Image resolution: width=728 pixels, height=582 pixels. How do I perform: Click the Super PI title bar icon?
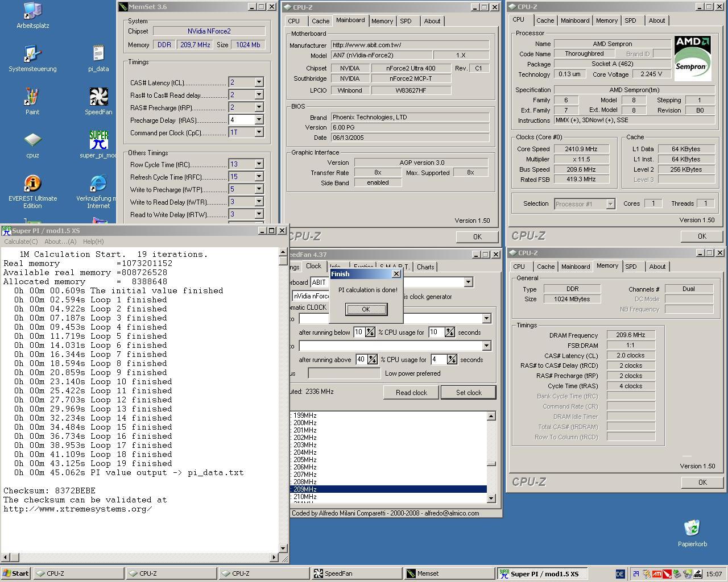click(6, 231)
